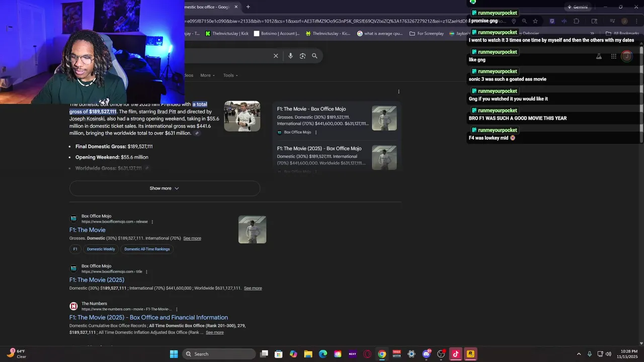Open the thumbnail beside first Box Office Mojo result

(x=252, y=230)
